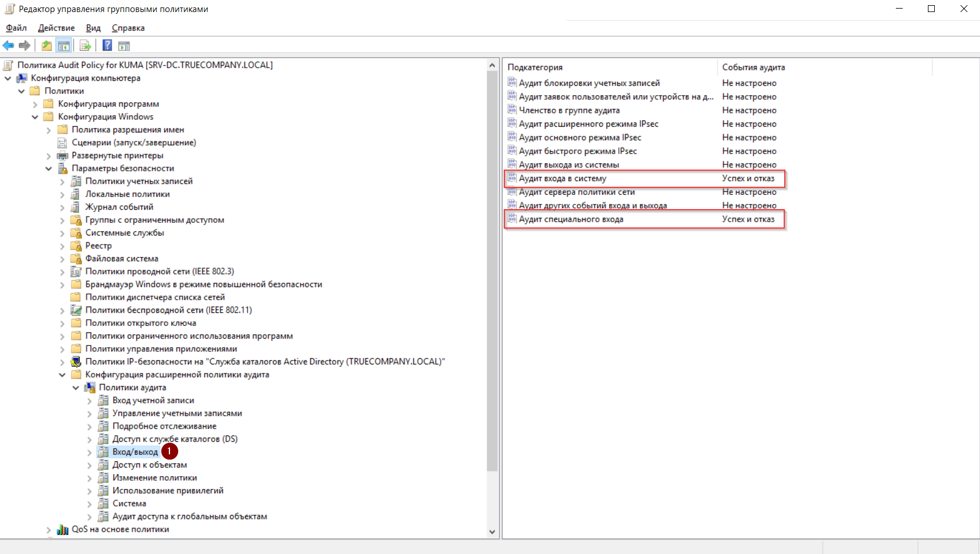Toggle the Show/Hide console tree button
This screenshot has height=554, width=980.
pyautogui.click(x=64, y=46)
